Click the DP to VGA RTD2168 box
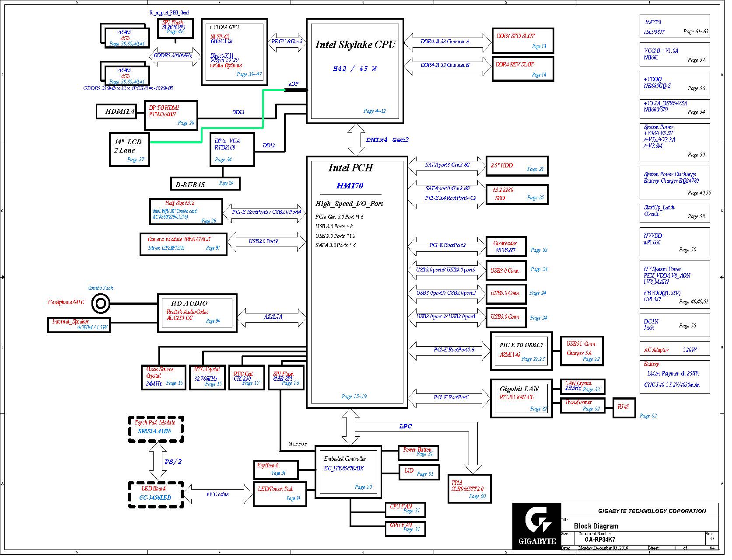Image resolution: width=732 pixels, height=560 pixels. [x=232, y=149]
